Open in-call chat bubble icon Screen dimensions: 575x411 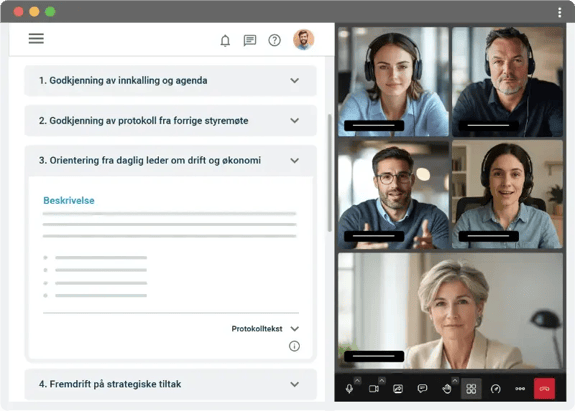click(422, 388)
